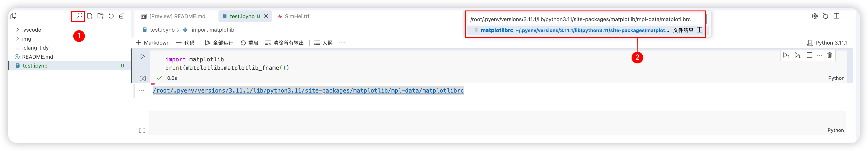Expand the img folder
The height and width of the screenshot is (151, 868).
click(x=18, y=39)
